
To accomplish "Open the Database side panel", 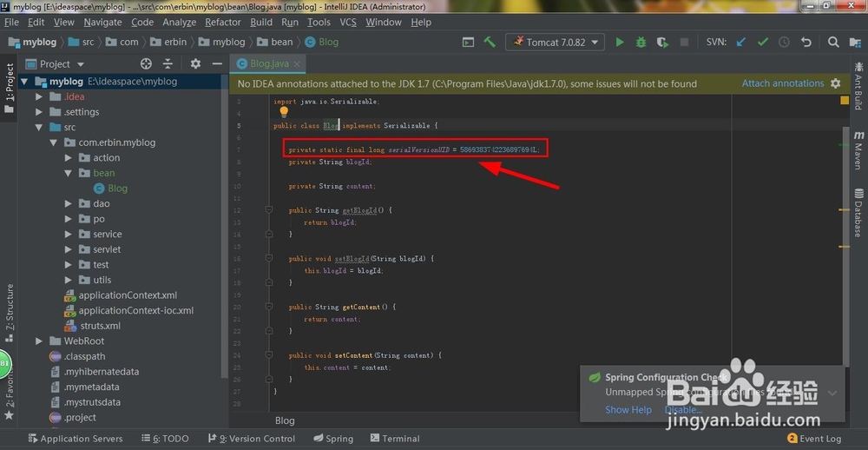I will (858, 213).
